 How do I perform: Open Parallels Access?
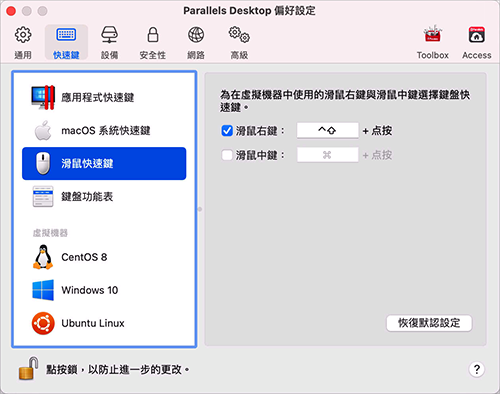point(477,42)
